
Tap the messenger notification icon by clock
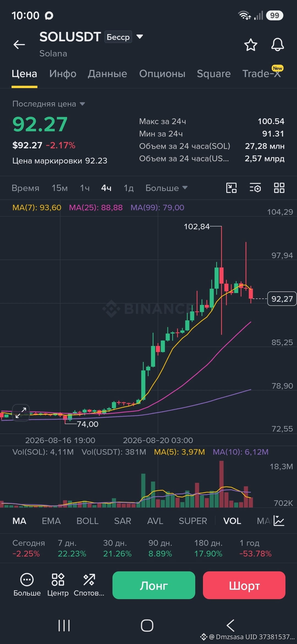49,16
